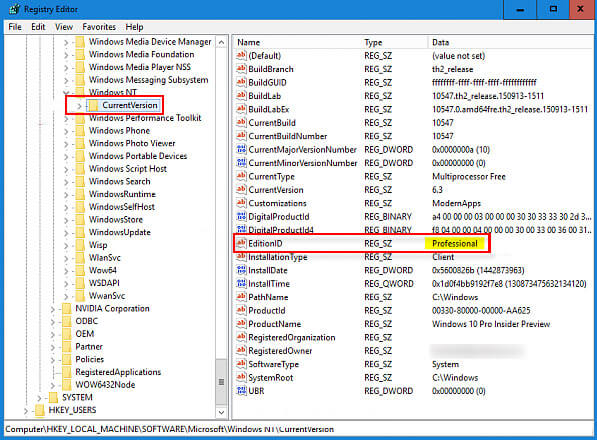Click the EditionID string value icon
Image resolution: width=597 pixels, height=440 pixels.
pos(241,243)
